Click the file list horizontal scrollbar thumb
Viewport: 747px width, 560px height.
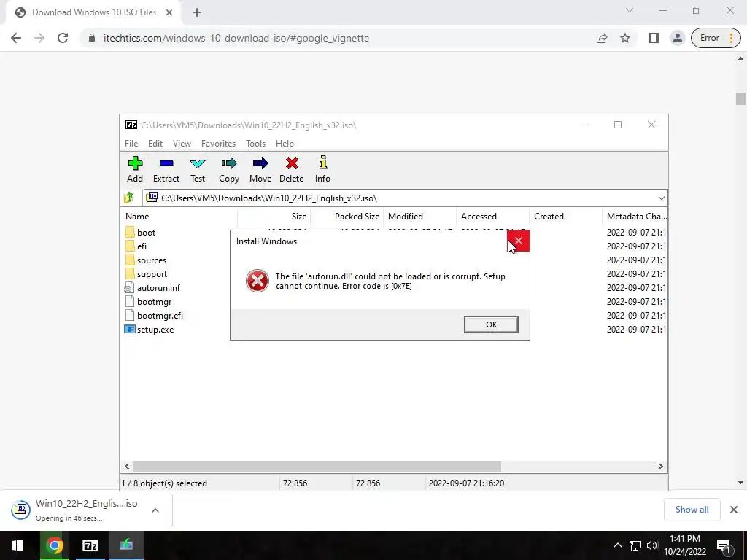[x=317, y=466]
